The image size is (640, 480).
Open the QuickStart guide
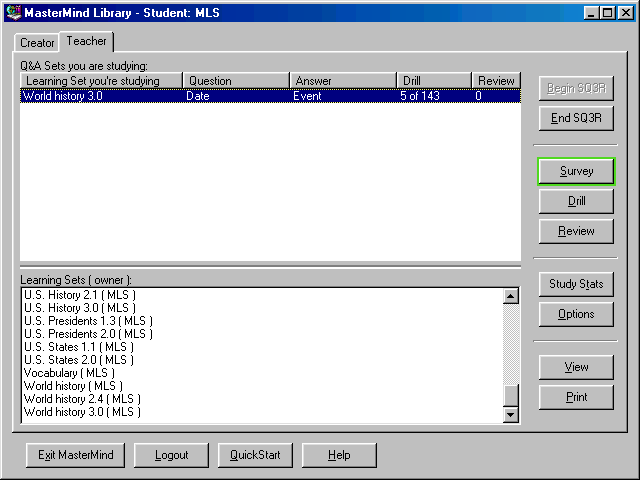coord(255,455)
